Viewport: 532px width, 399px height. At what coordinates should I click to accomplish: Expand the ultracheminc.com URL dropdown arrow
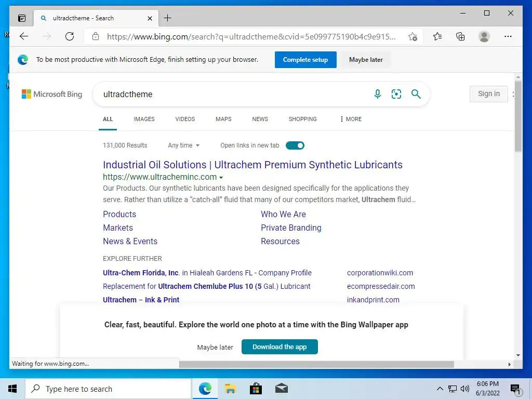click(221, 178)
